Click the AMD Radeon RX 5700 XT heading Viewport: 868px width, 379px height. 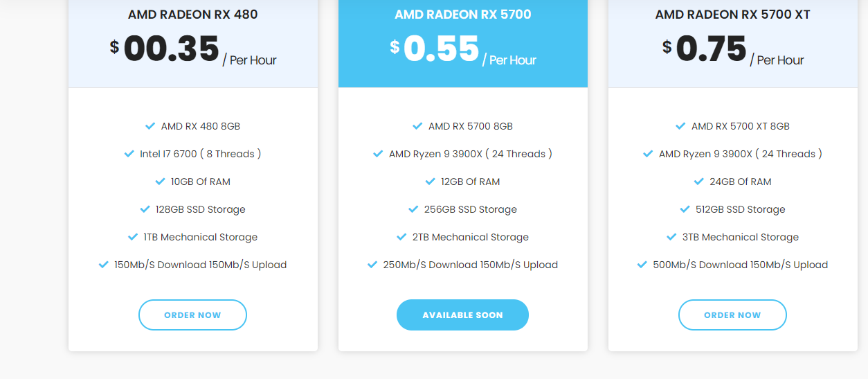[732, 15]
